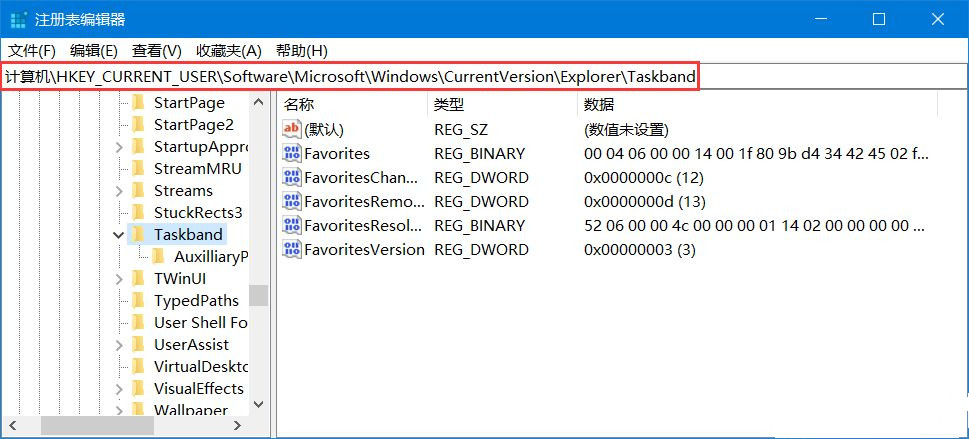Viewport: 969px width, 439px height.
Task: Select the AuxilliaryP subkey under Taskband
Action: tap(210, 256)
